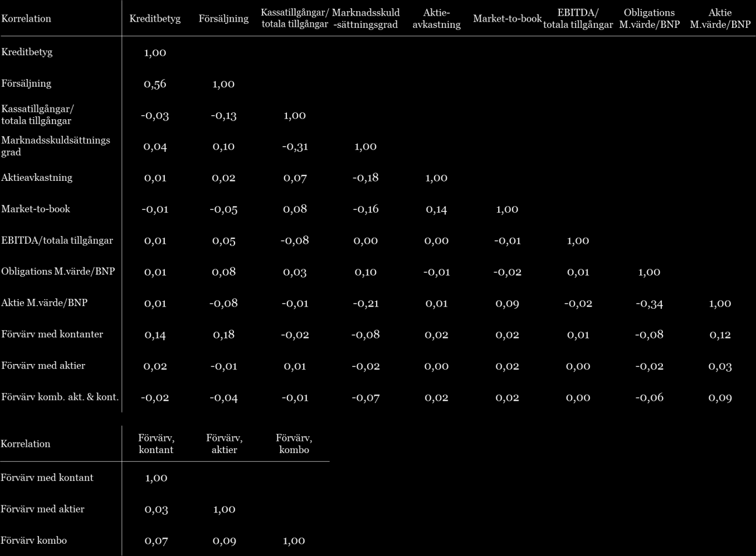The width and height of the screenshot is (756, 556).
Task: Click the 'Förvärv, kombo' column header
Action: [294, 444]
